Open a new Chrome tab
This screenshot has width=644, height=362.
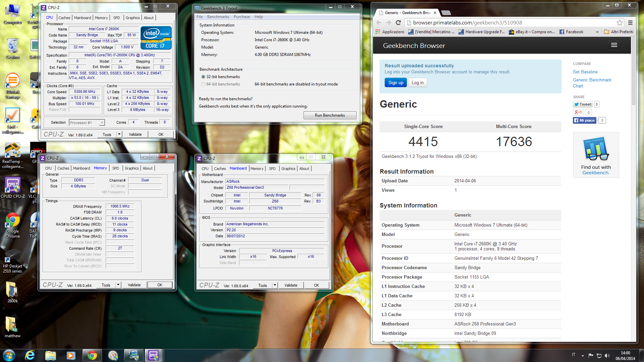[x=446, y=13]
